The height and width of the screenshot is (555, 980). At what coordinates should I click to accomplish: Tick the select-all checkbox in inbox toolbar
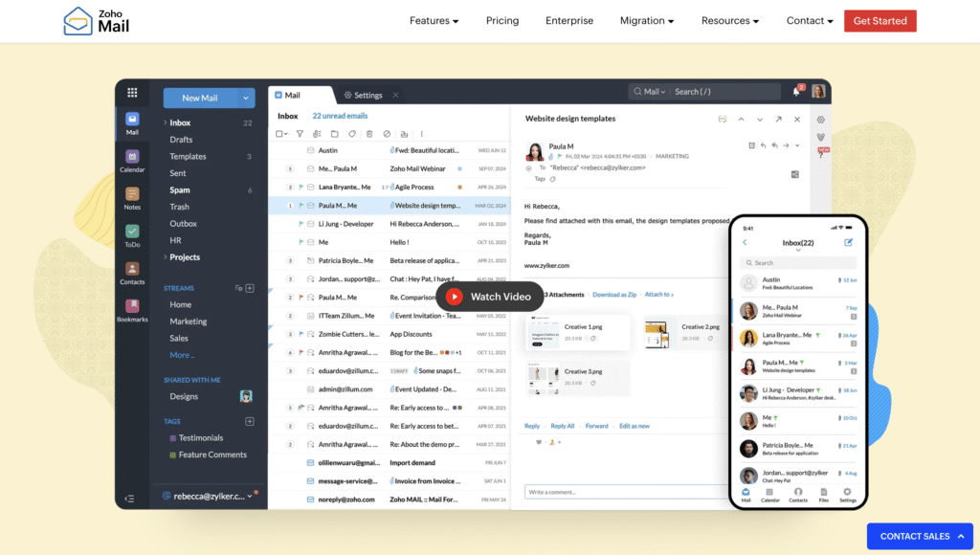280,134
